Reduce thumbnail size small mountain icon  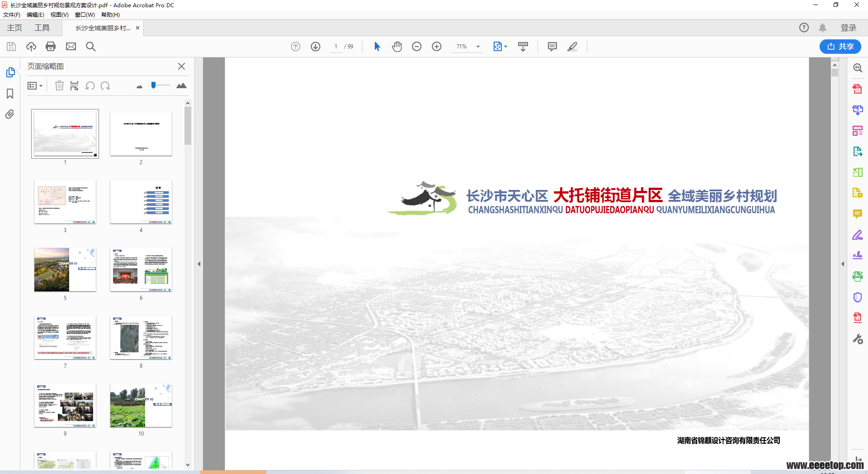click(139, 86)
